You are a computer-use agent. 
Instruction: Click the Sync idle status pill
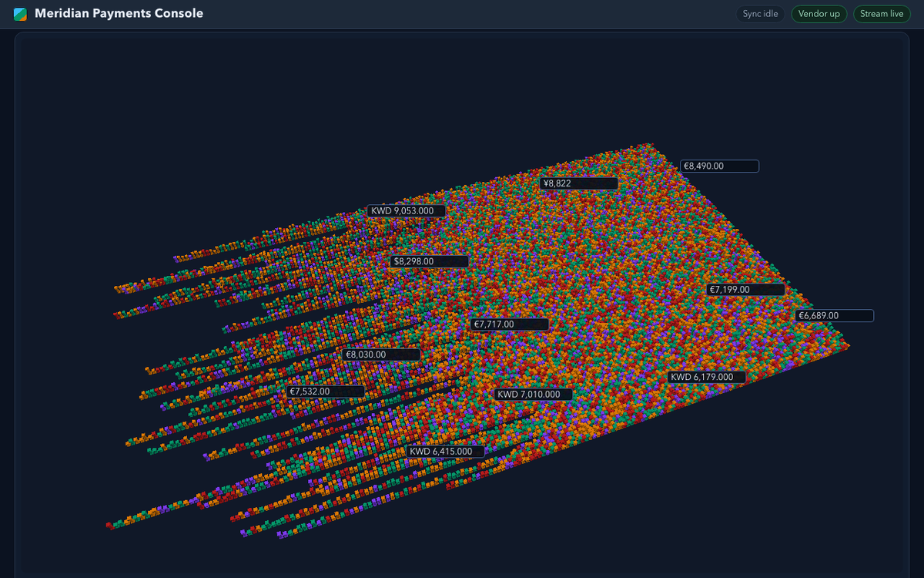[760, 14]
